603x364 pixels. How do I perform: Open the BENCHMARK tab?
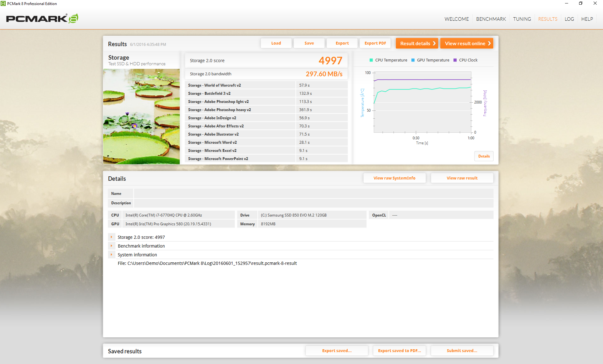491,19
